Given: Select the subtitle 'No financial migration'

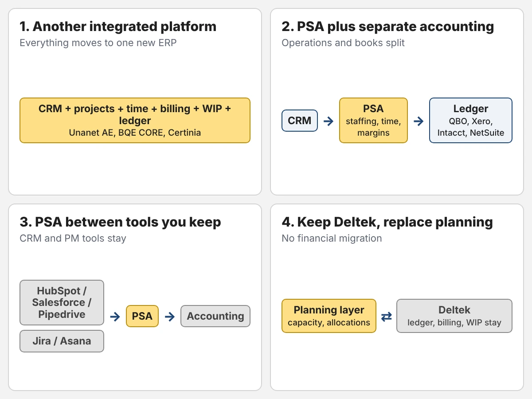Looking at the screenshot, I should [x=332, y=239].
